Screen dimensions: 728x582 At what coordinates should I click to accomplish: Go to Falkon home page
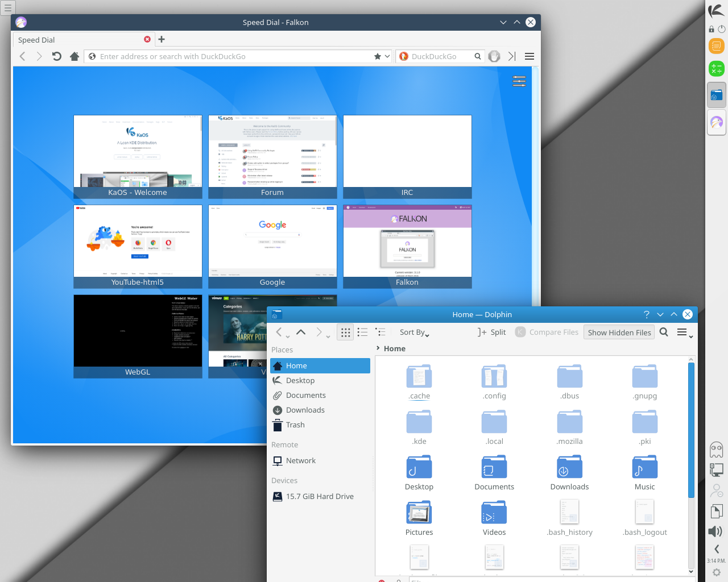tap(74, 56)
